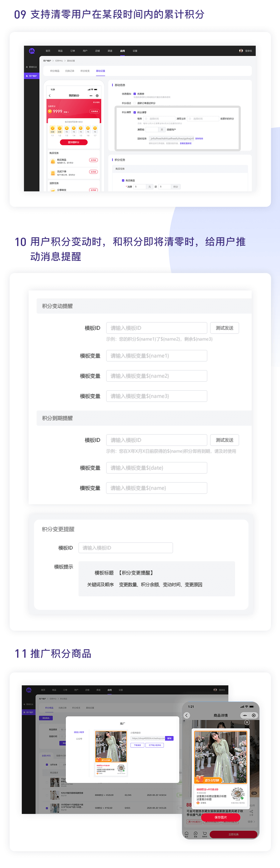
Task: Select the 应用 top menu item
Action: 123,51
